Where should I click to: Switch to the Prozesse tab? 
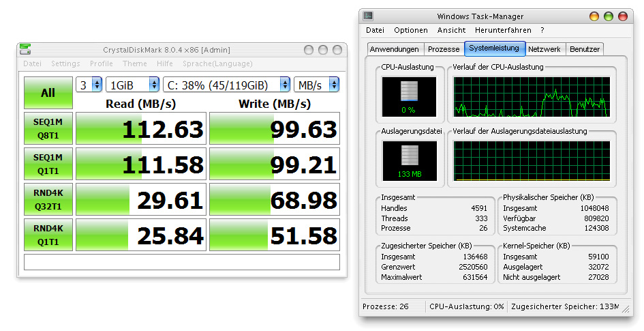pos(444,49)
